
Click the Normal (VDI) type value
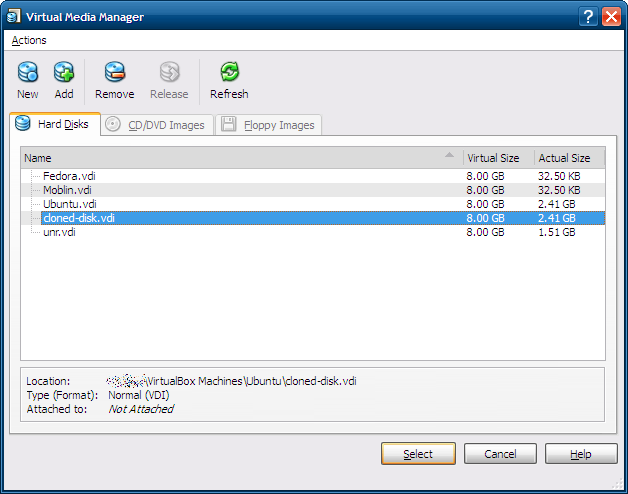tap(139, 395)
